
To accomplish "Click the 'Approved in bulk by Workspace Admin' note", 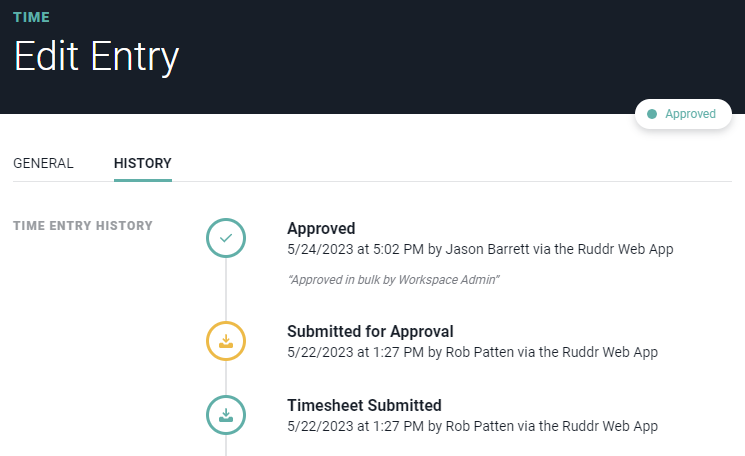I will click(x=393, y=280).
